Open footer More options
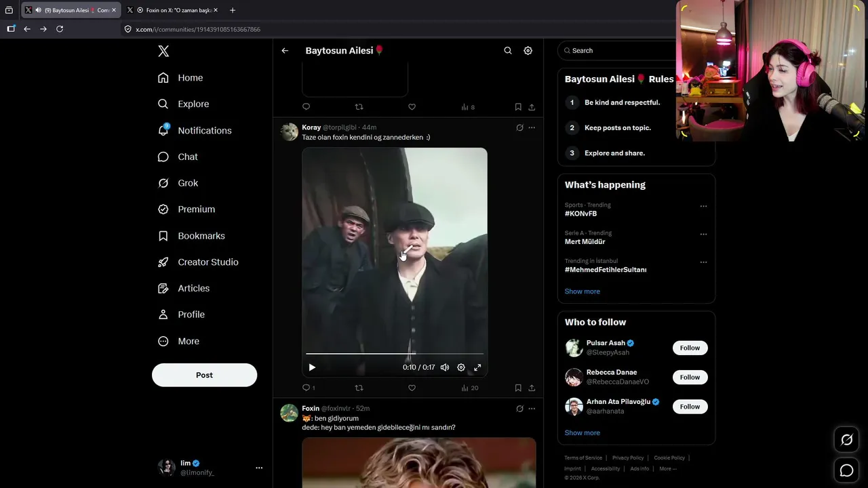 pos(668,469)
